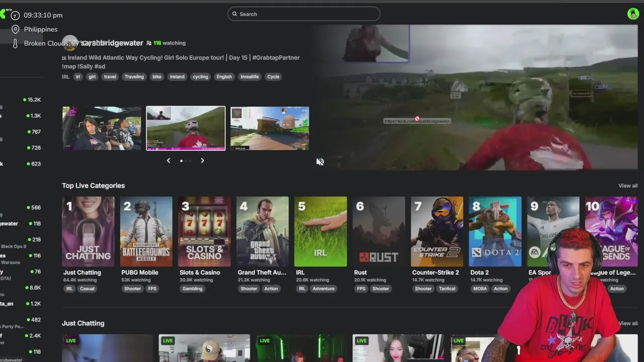Open the PUBG Mobile category card
This screenshot has width=644, height=362.
pyautogui.click(x=146, y=232)
